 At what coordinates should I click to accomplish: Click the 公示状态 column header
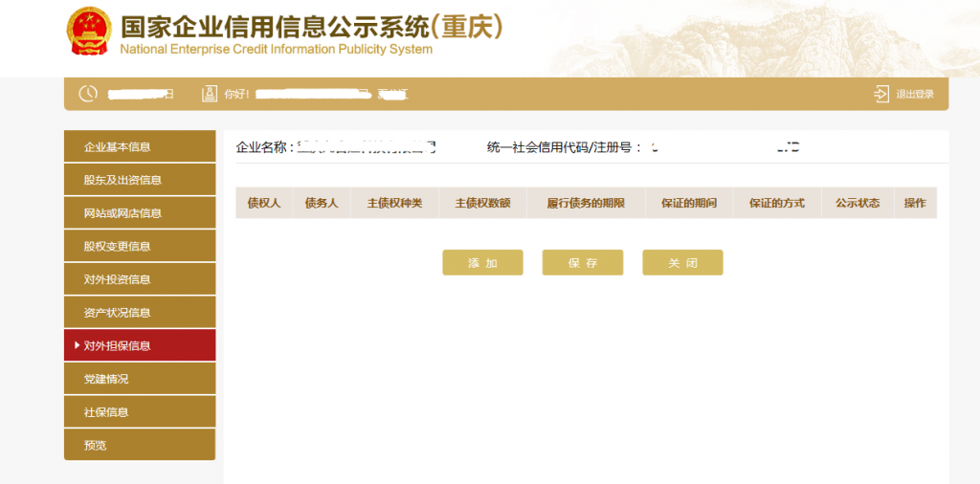(857, 203)
